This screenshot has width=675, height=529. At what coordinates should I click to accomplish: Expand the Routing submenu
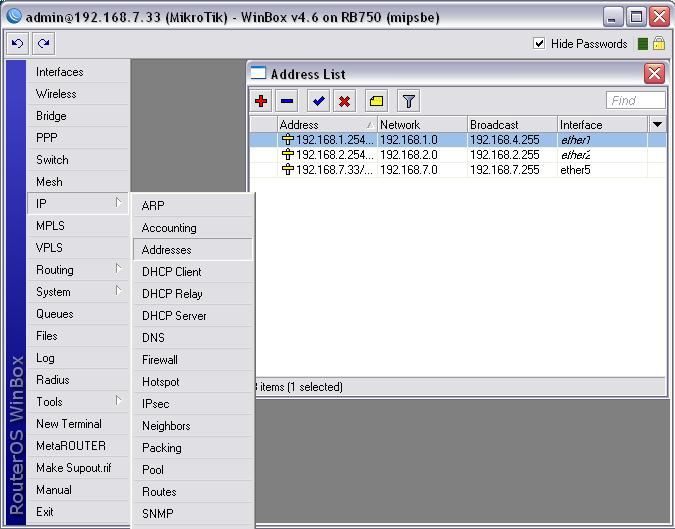coord(118,269)
